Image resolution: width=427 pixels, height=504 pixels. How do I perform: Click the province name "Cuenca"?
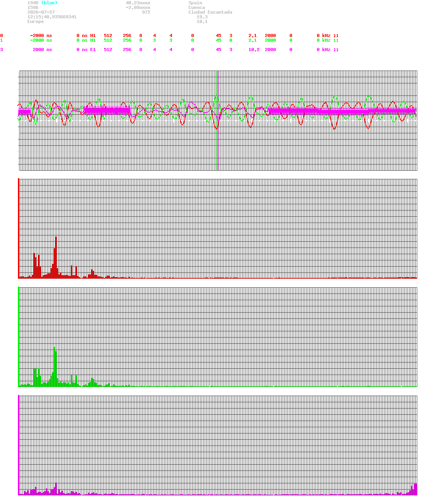(x=197, y=7)
